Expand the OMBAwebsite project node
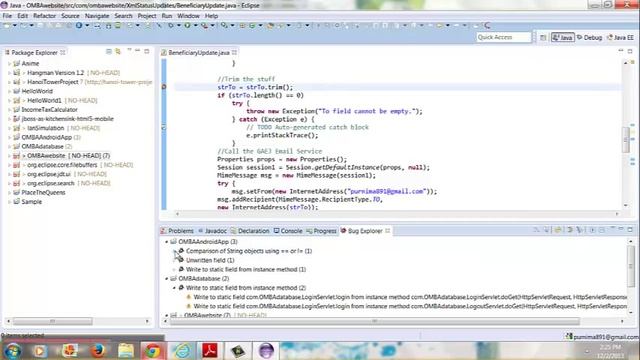 coord(9,156)
